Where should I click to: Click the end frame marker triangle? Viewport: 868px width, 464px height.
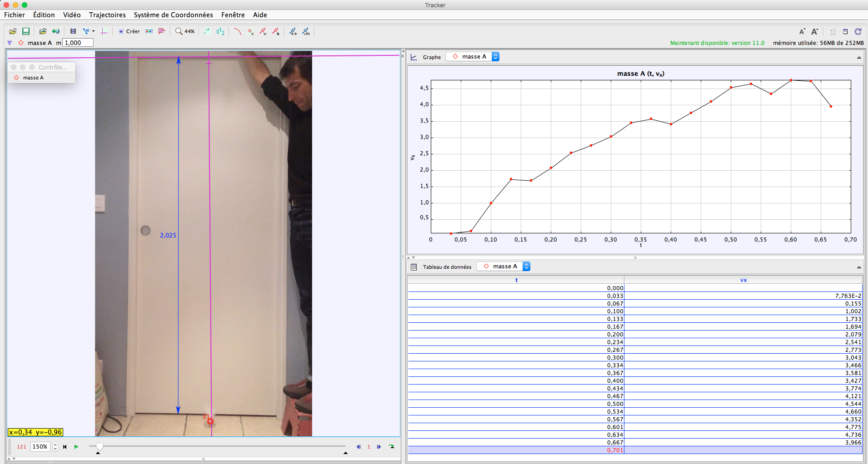345,453
